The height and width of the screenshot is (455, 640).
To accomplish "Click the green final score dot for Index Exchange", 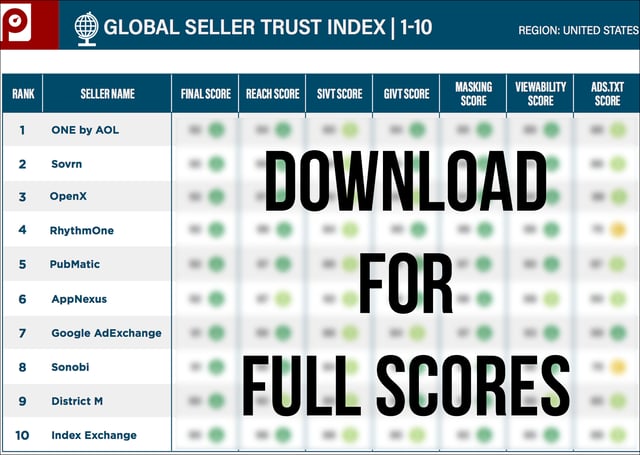I will 216,435.
